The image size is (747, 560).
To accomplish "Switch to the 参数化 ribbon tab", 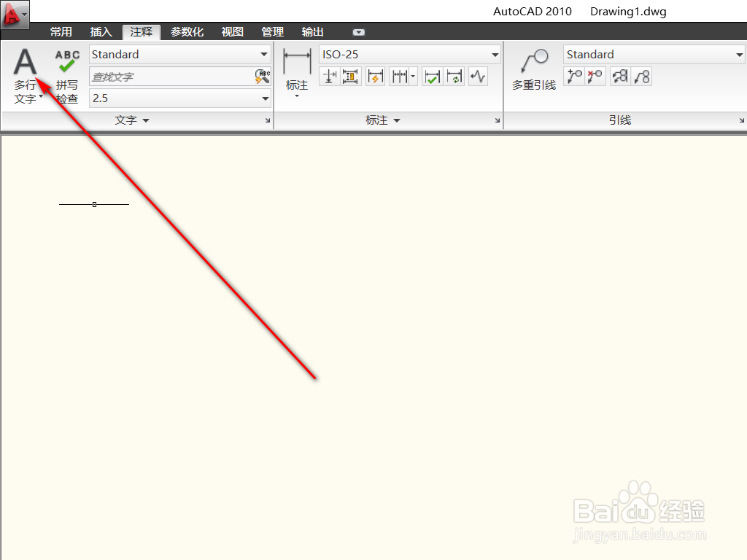I will click(187, 31).
